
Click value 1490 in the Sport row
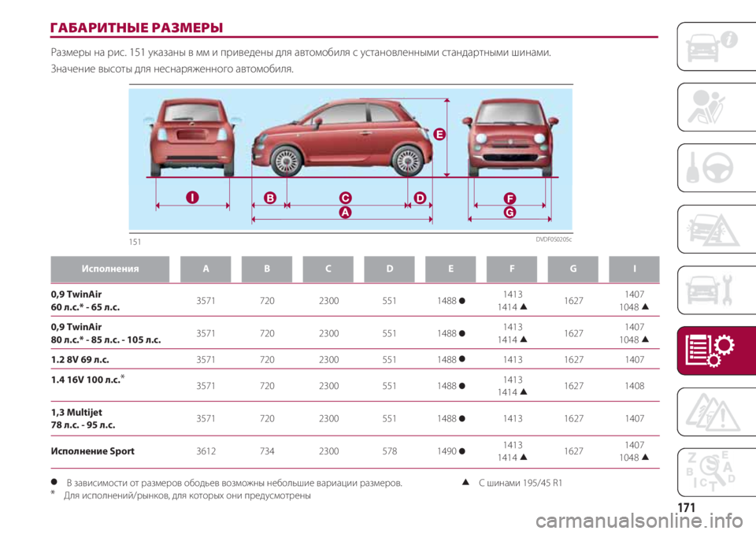[447, 451]
